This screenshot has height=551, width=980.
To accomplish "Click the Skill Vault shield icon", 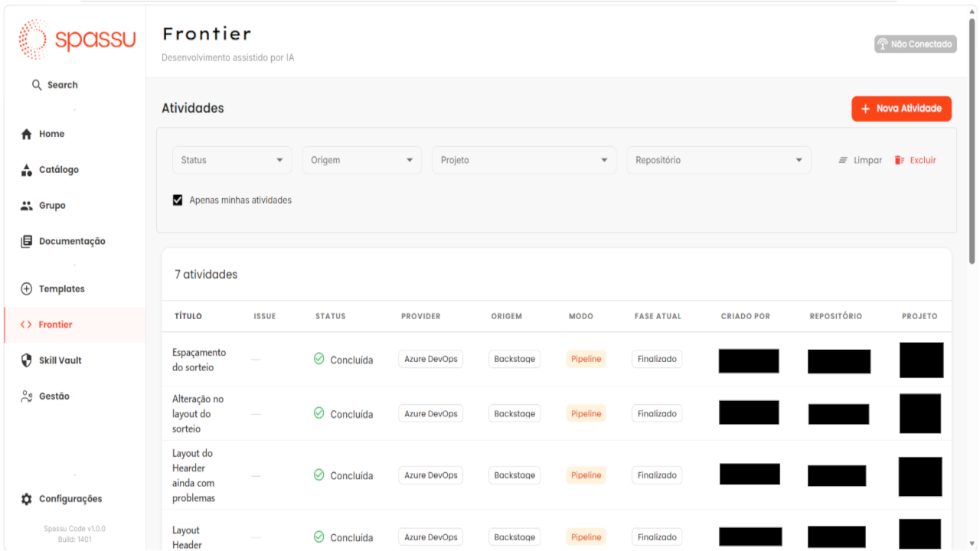I will (27, 360).
